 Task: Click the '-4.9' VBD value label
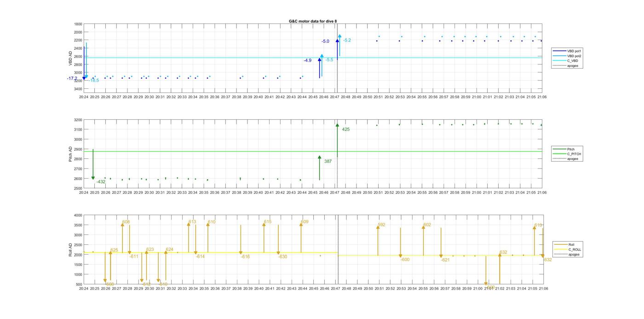(x=307, y=60)
